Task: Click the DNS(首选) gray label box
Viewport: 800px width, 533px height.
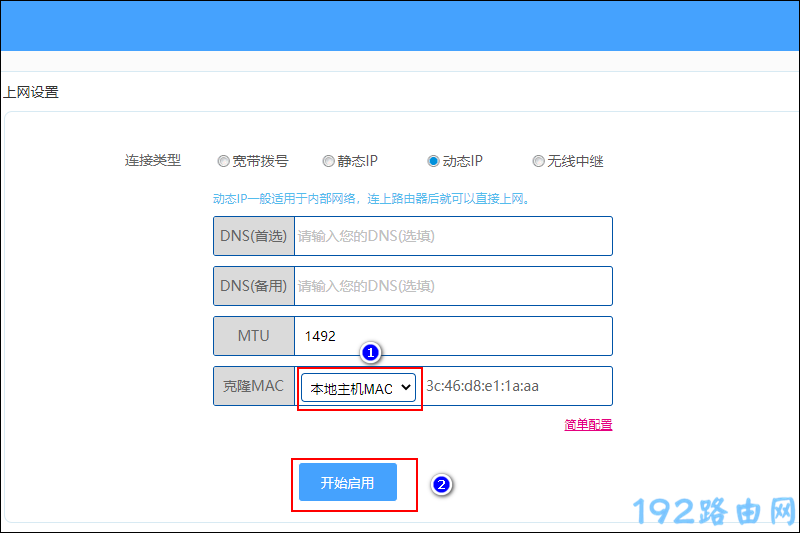Action: point(253,236)
